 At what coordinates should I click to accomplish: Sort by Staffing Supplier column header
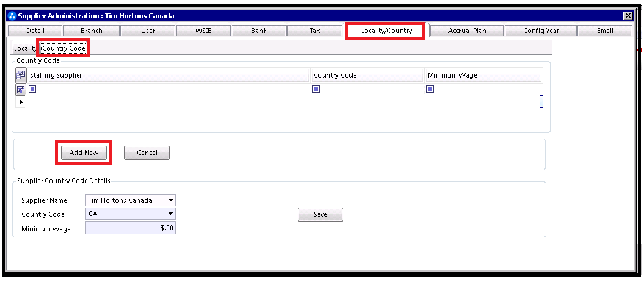click(x=169, y=76)
